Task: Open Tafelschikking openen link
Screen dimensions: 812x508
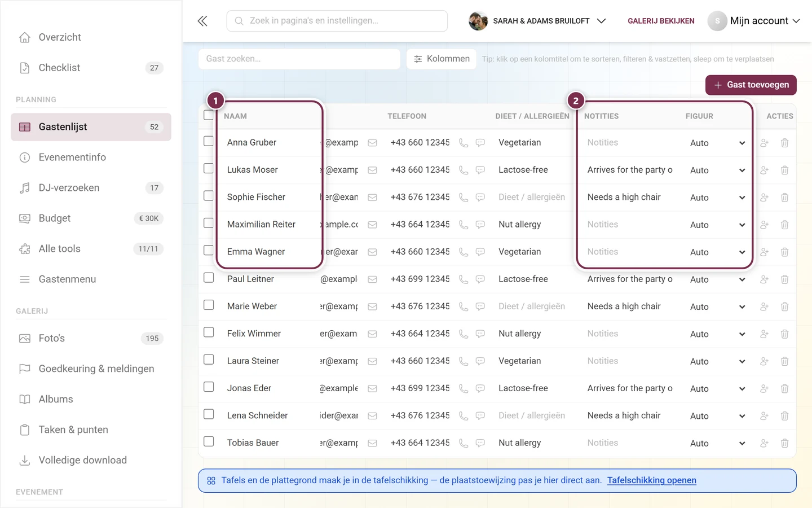Action: click(651, 480)
